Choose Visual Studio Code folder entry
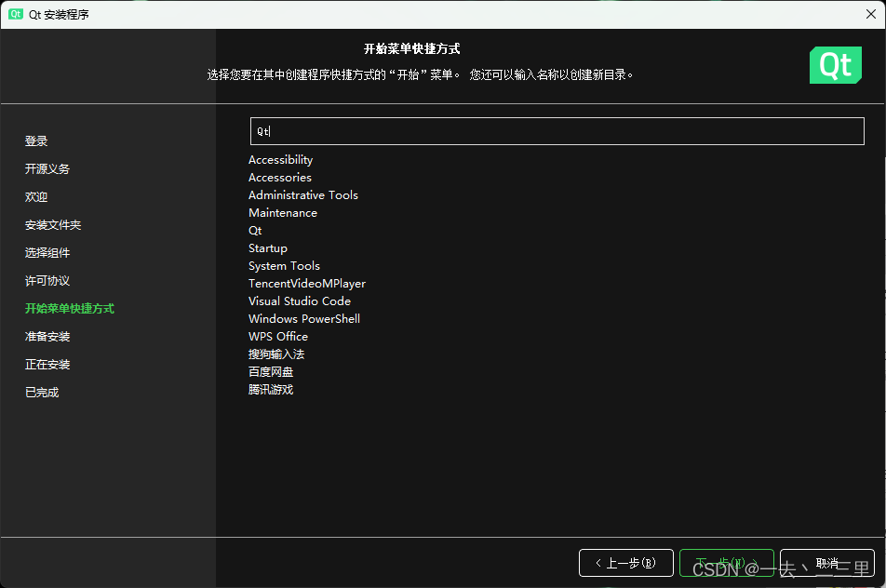The image size is (886, 588). point(300,301)
